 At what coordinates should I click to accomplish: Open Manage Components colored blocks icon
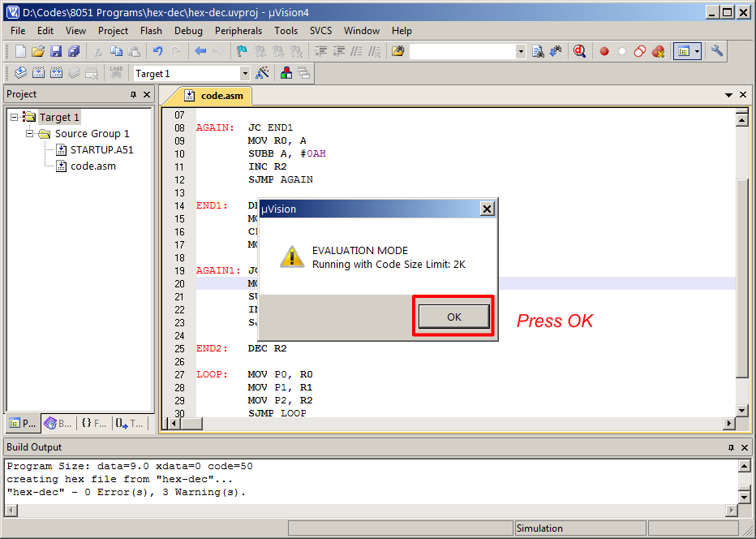click(x=286, y=73)
